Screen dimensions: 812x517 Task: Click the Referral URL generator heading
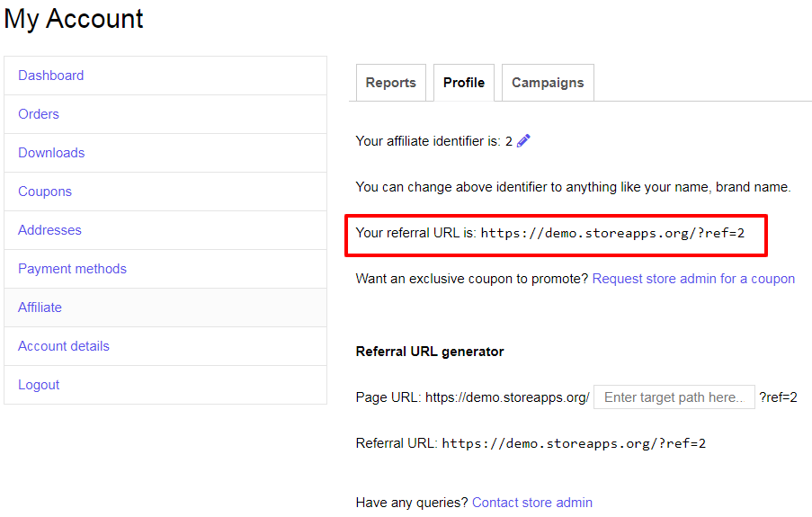point(430,352)
